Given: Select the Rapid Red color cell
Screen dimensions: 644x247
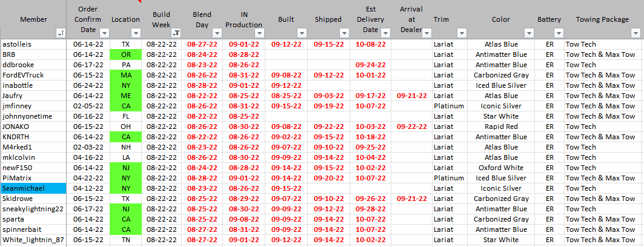Looking at the screenshot, I should coord(501,127).
